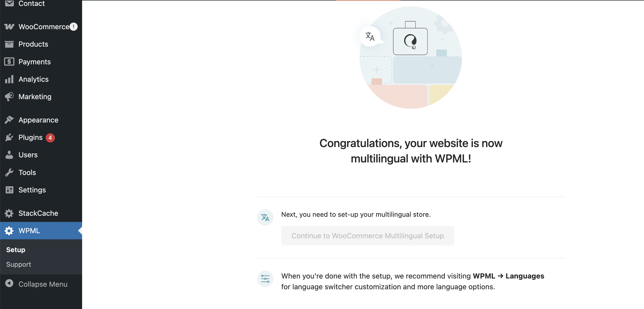Open the Settings menu item
This screenshot has height=309, width=644.
pos(32,190)
